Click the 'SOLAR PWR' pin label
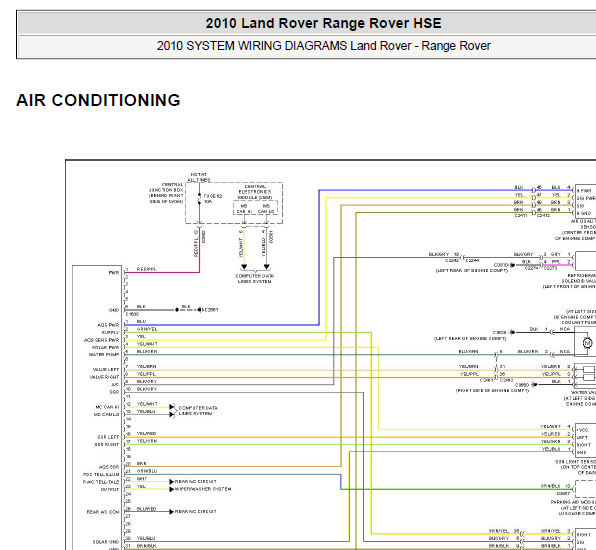 tap(106, 347)
